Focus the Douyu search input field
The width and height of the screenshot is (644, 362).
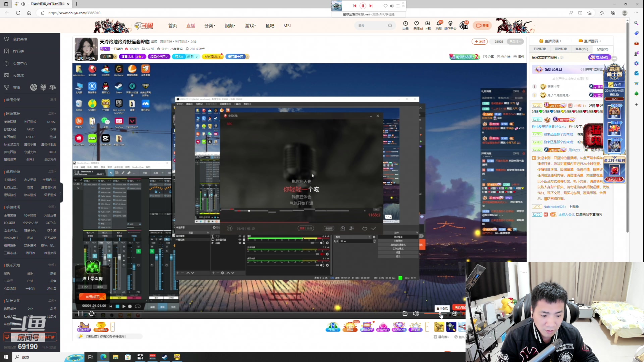[x=372, y=25]
